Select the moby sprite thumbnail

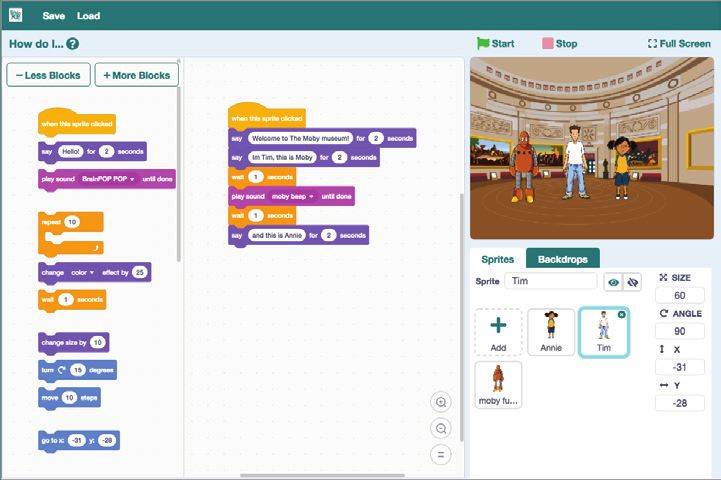click(x=498, y=385)
